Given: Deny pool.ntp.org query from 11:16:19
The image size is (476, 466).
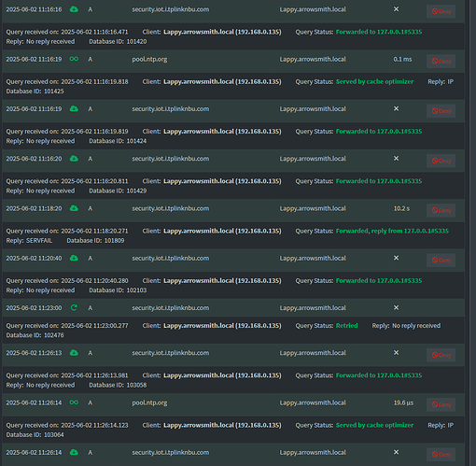Looking at the screenshot, I should [x=441, y=61].
